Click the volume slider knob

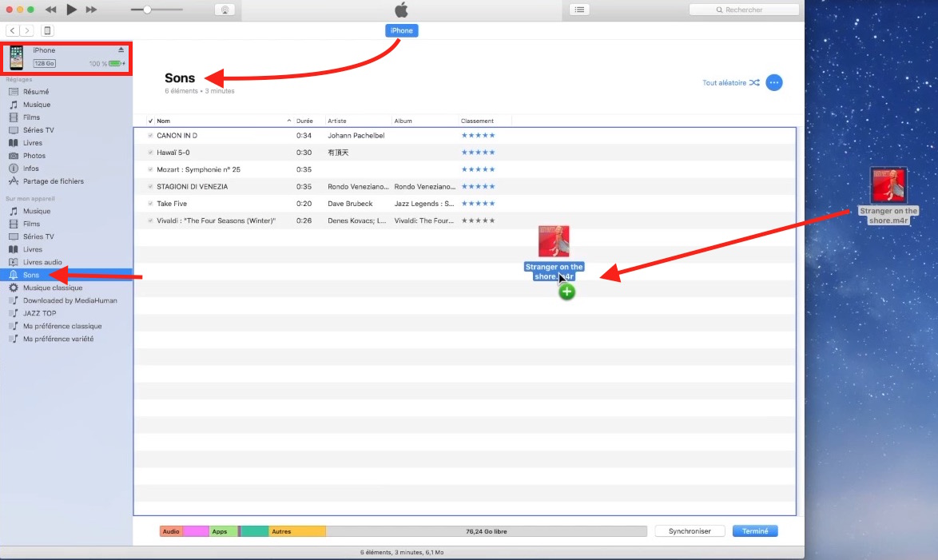point(147,10)
